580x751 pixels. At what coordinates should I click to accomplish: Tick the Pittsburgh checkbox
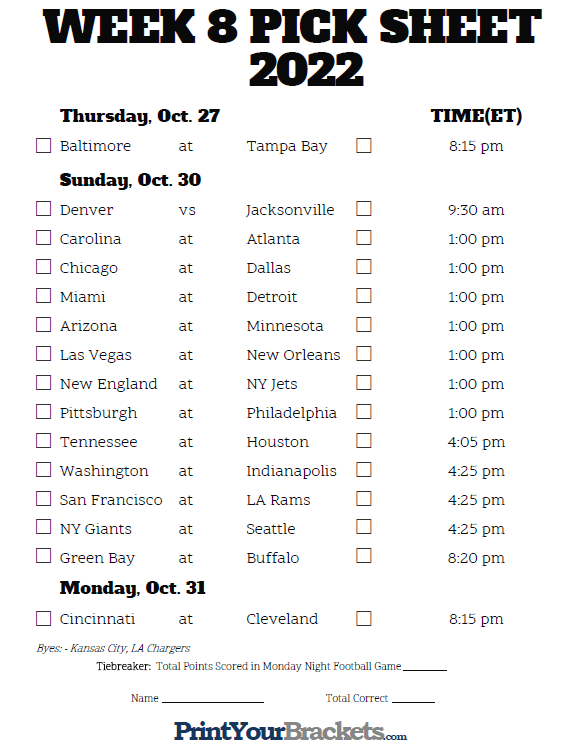coord(44,412)
